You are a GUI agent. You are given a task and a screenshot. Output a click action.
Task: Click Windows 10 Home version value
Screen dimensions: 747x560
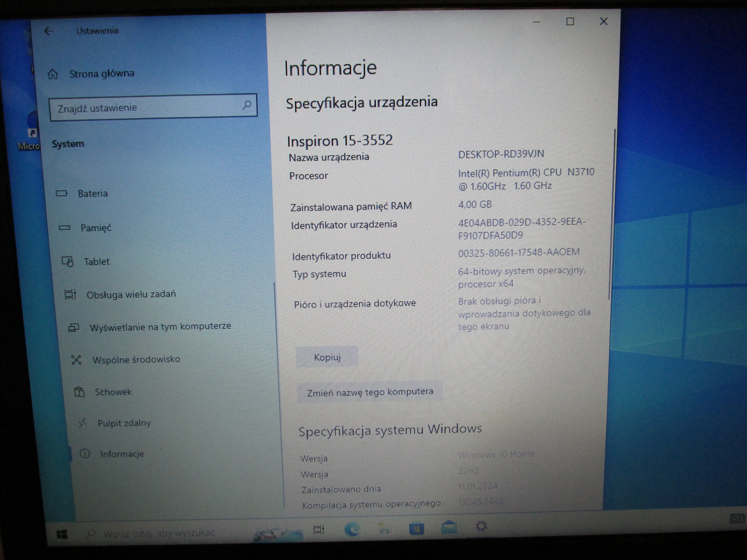496,454
